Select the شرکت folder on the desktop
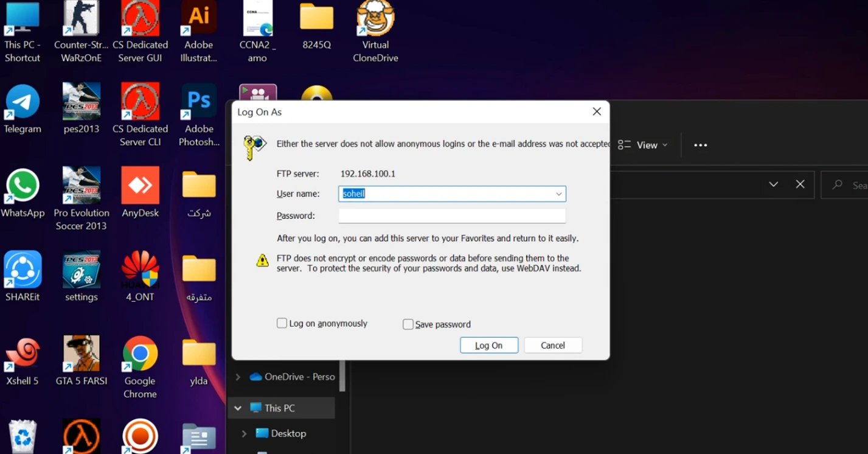This screenshot has width=868, height=454. (199, 194)
